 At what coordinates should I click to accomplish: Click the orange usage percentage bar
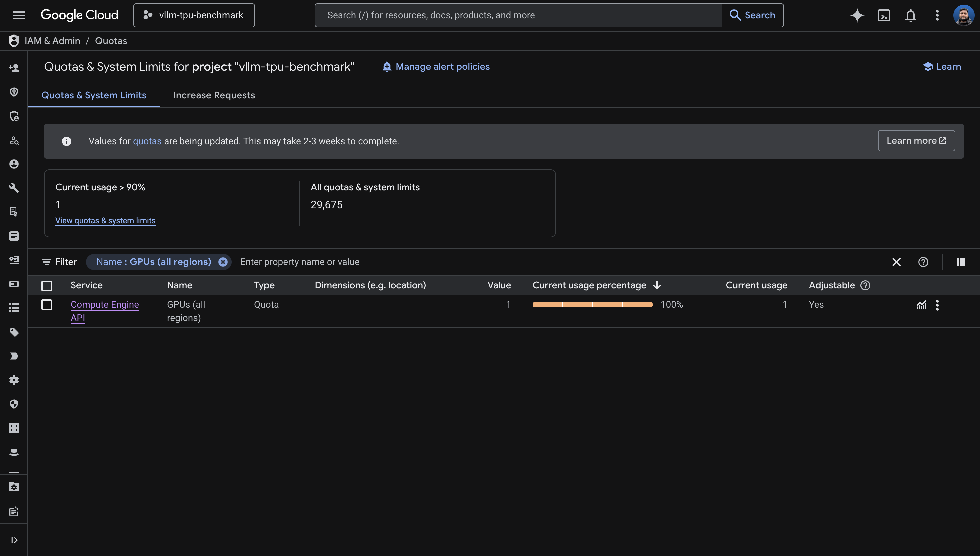(x=592, y=304)
